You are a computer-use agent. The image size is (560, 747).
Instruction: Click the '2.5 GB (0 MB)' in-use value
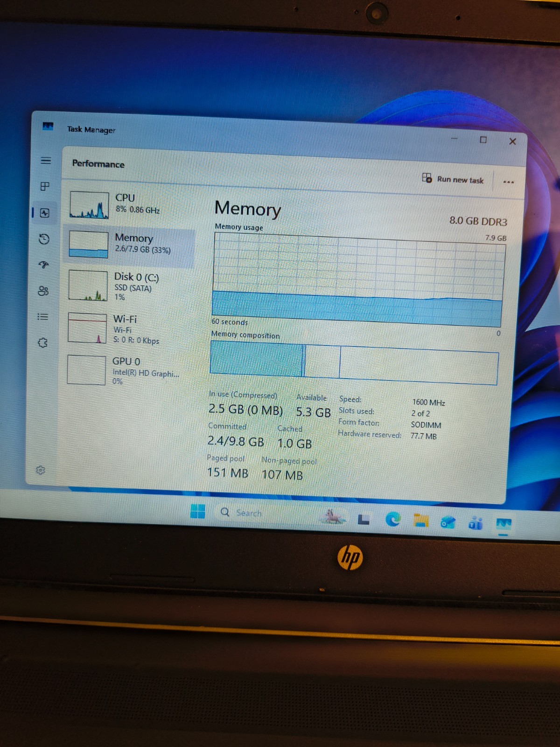(x=245, y=409)
